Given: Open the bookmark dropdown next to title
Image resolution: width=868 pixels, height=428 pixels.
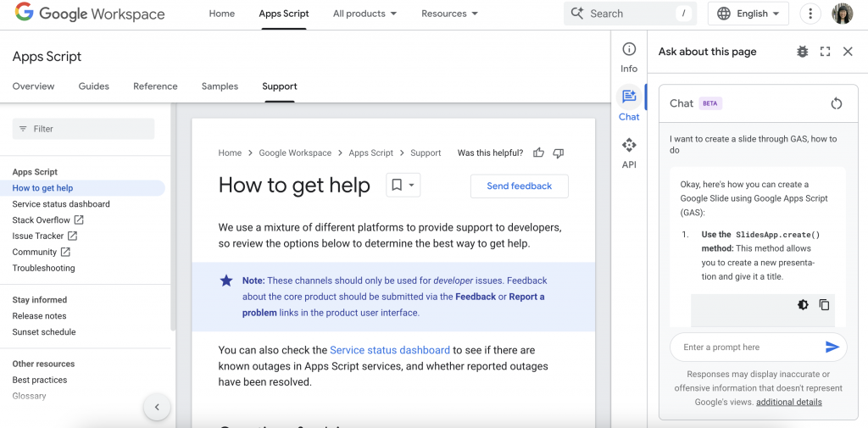Looking at the screenshot, I should tap(403, 186).
